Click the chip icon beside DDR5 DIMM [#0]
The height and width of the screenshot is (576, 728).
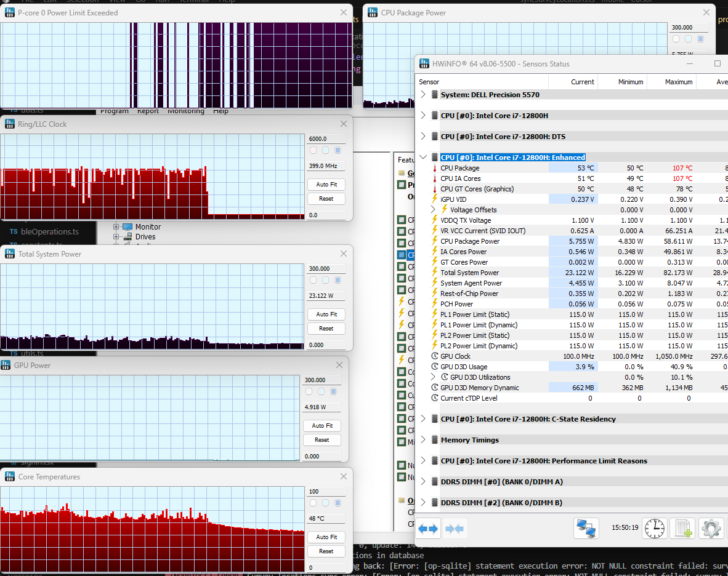tap(435, 481)
